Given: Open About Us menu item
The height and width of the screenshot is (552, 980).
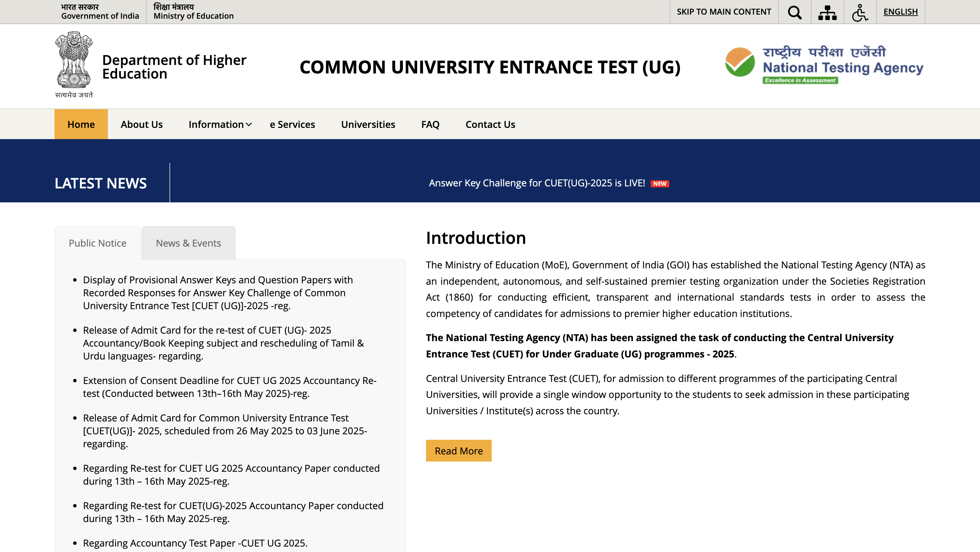Looking at the screenshot, I should pyautogui.click(x=142, y=124).
